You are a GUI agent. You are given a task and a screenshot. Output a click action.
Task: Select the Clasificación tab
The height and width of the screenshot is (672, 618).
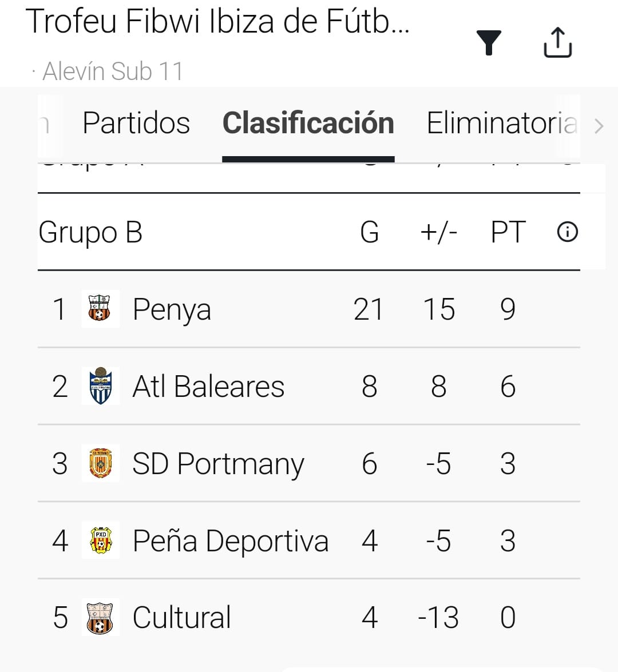click(x=308, y=124)
